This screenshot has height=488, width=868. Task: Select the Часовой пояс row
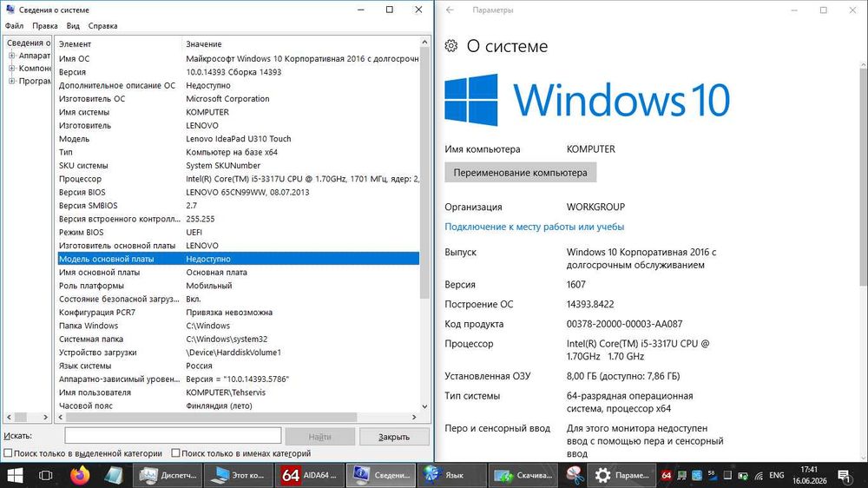tap(238, 406)
